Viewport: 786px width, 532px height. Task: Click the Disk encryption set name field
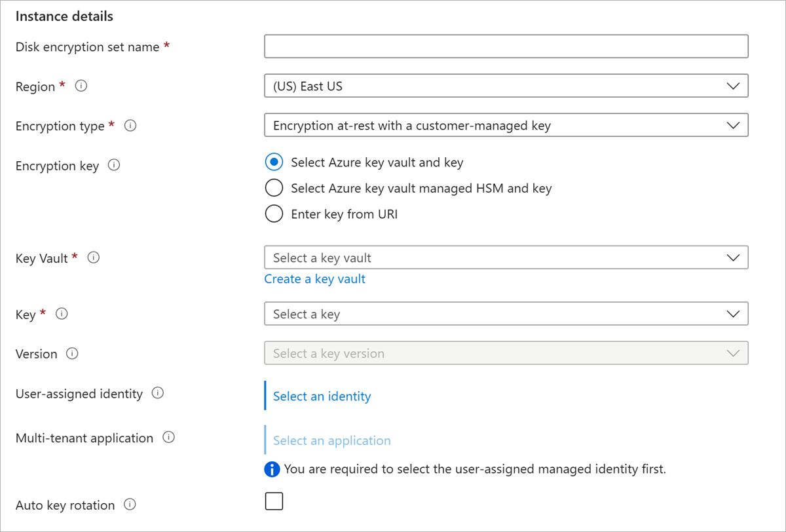506,47
